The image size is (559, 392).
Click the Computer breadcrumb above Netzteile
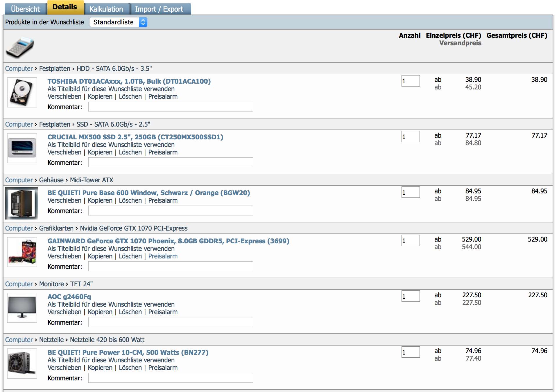click(19, 340)
